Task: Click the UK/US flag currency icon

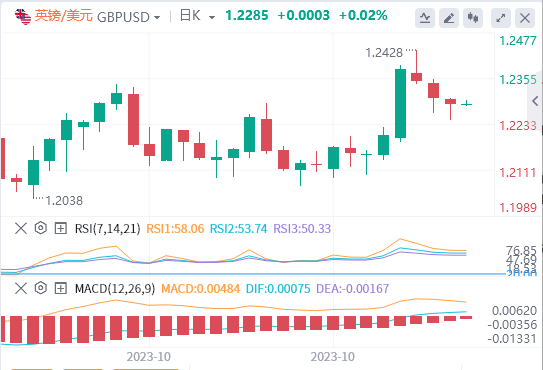Action: click(x=23, y=17)
